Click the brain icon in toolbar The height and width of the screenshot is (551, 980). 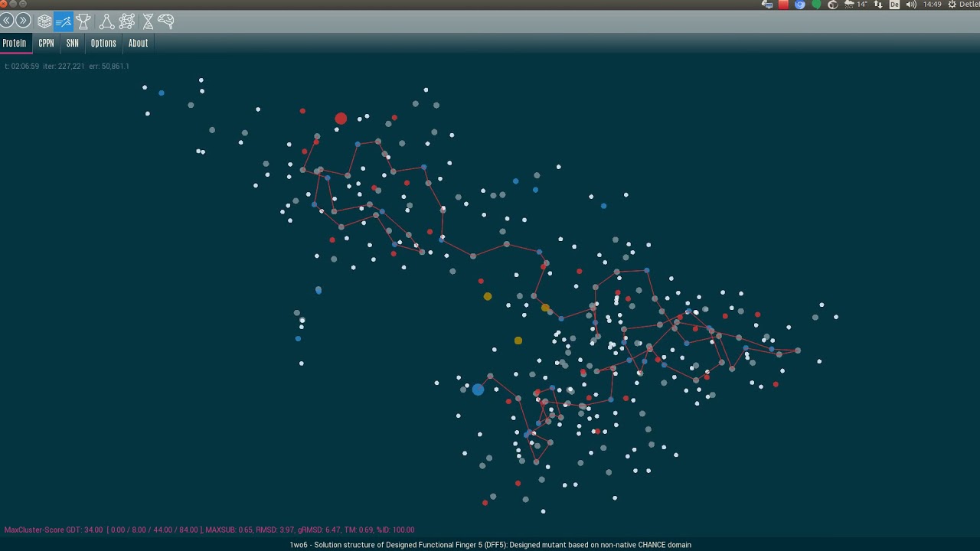165,21
